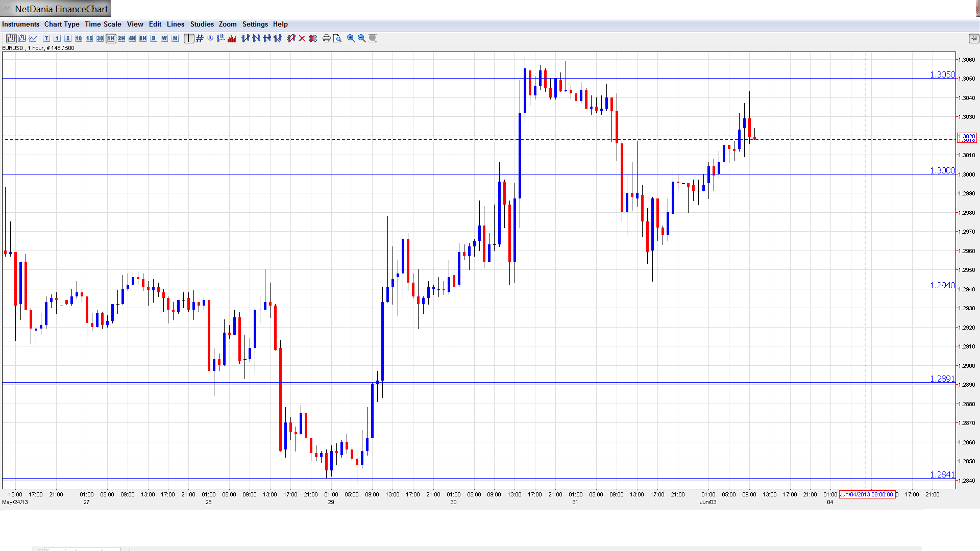Toggle crosshair cursor tool

pos(189,38)
